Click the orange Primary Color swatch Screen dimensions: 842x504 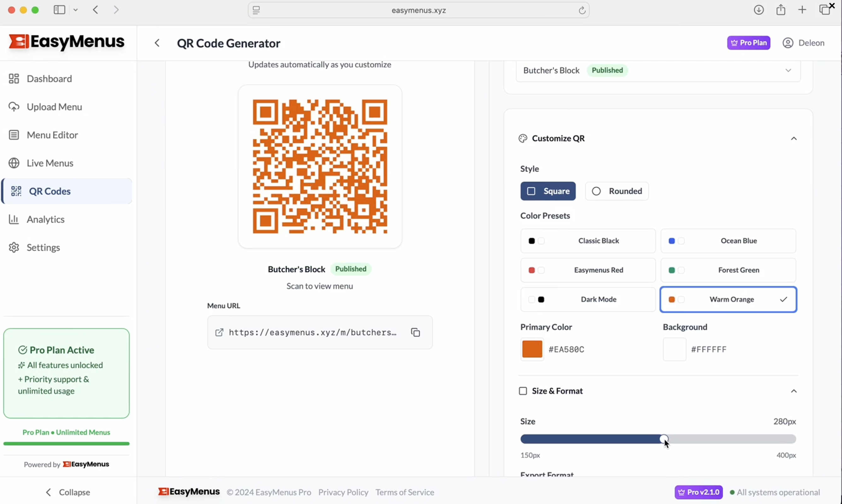point(532,349)
